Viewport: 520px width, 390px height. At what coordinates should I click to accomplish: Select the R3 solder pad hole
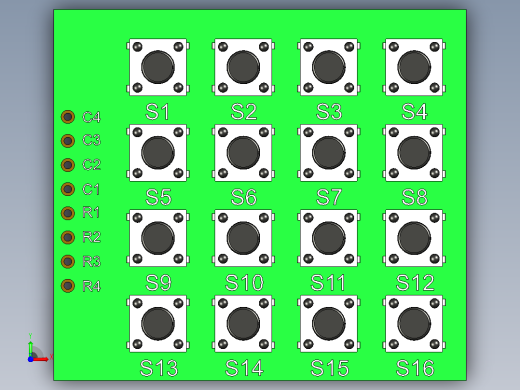(68, 261)
